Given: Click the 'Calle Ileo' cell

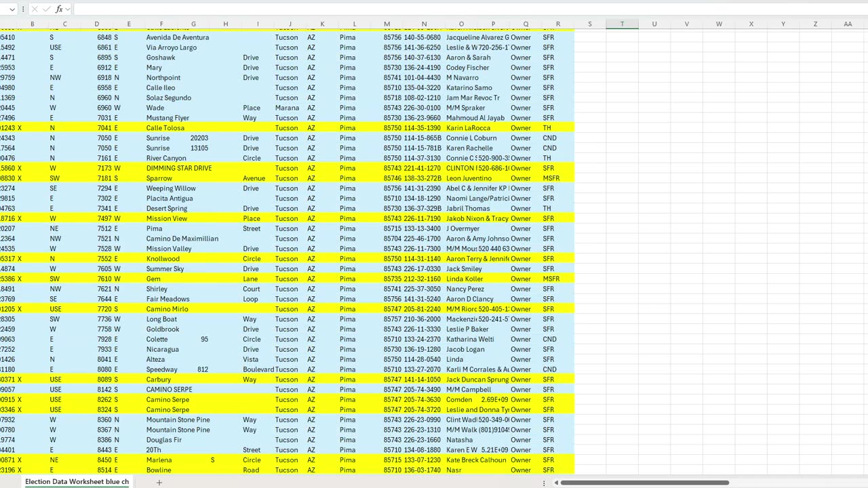Looking at the screenshot, I should click(161, 87).
